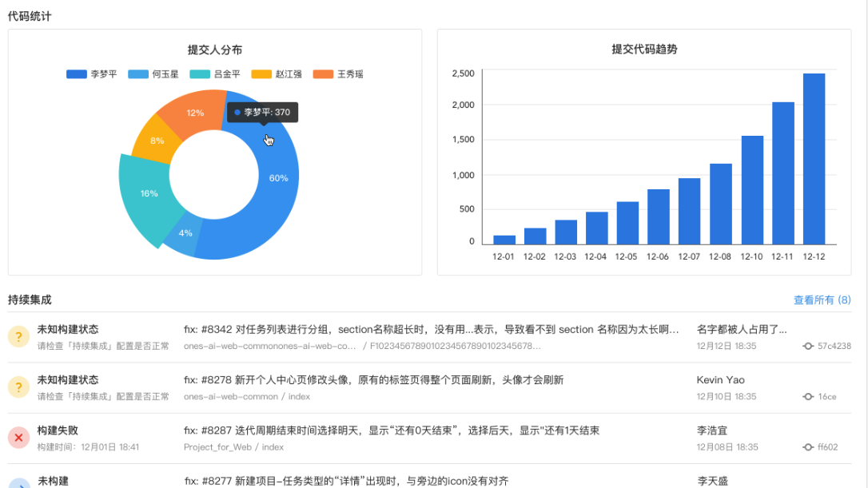Toggle the 王秀瑶 legend swatch
This screenshot has width=868, height=488.
tap(323, 74)
